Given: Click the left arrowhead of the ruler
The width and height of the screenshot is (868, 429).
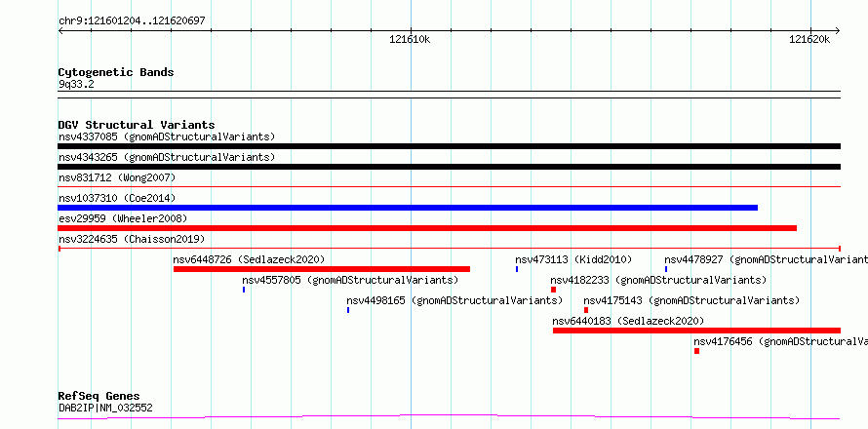Looking at the screenshot, I should [x=60, y=30].
